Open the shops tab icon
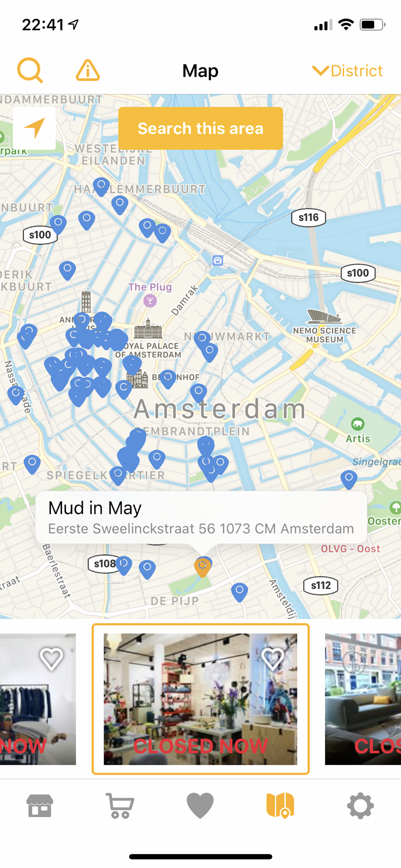Image resolution: width=401 pixels, height=868 pixels. (x=40, y=806)
